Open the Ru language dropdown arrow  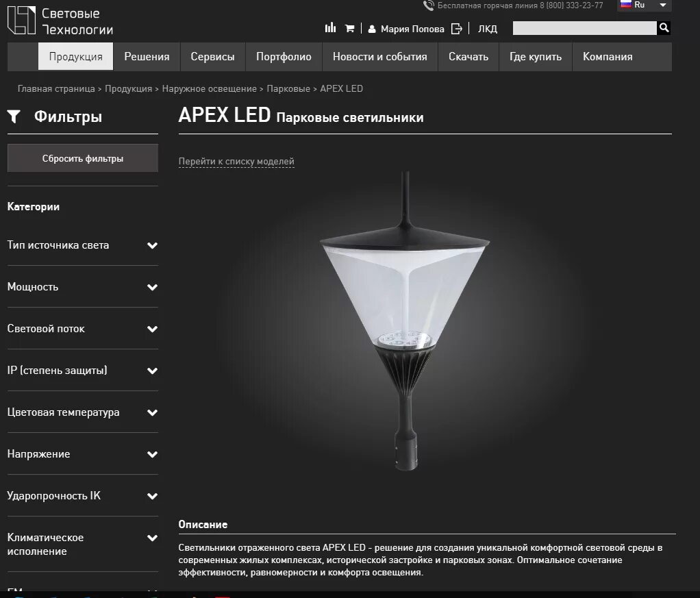663,5
